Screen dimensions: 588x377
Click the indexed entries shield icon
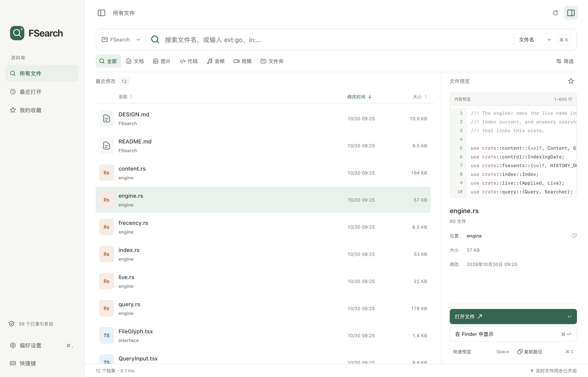pos(11,324)
